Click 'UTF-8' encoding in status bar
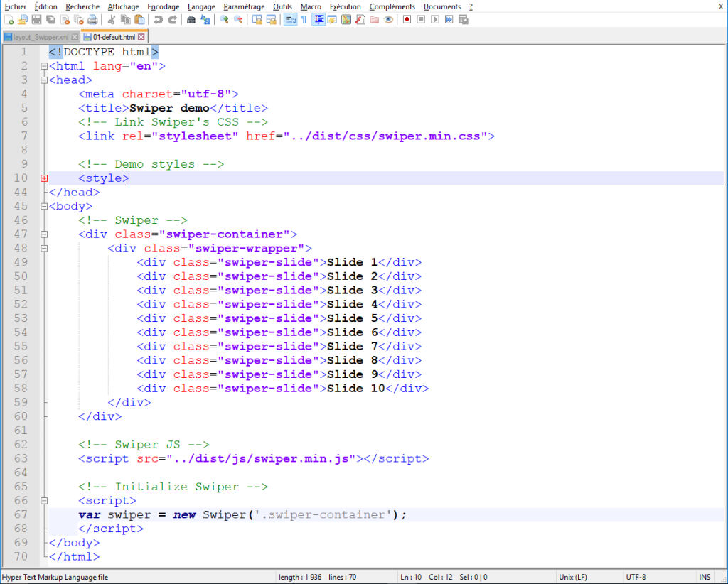The height and width of the screenshot is (584, 728). pyautogui.click(x=636, y=577)
